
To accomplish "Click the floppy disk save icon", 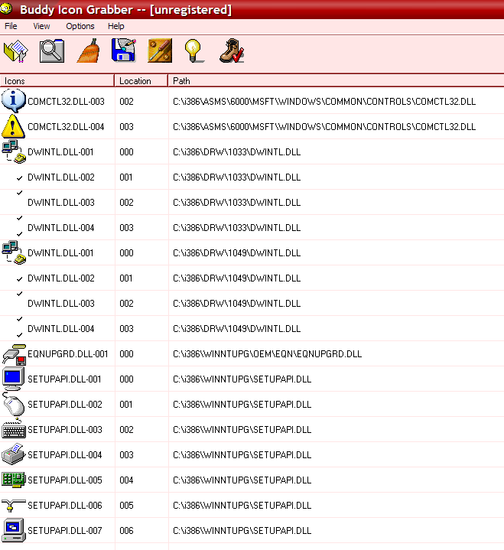I will pos(123,51).
